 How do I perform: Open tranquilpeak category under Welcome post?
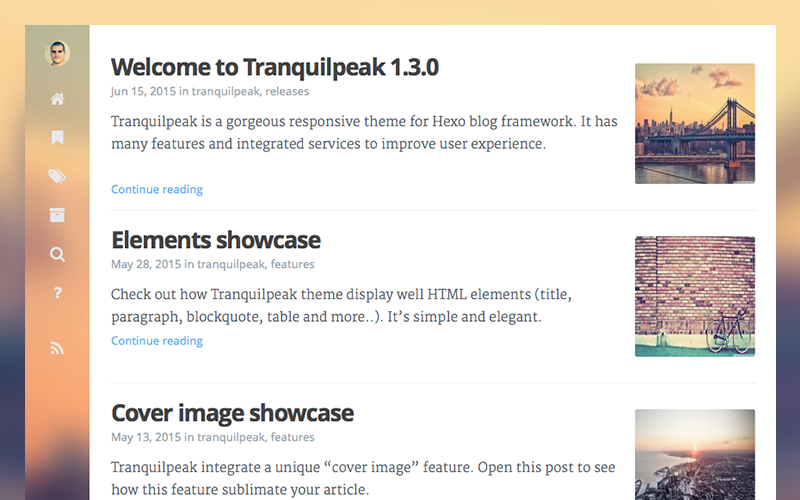point(227,91)
